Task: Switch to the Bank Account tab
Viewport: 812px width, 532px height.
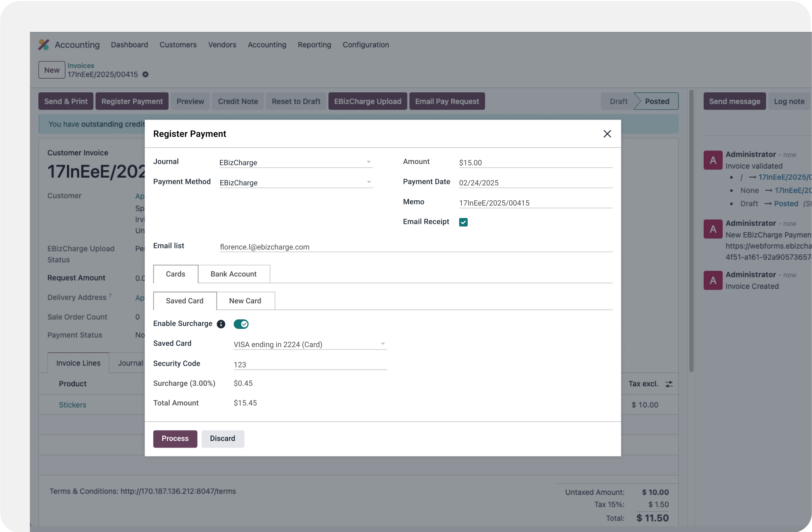Action: pos(233,274)
